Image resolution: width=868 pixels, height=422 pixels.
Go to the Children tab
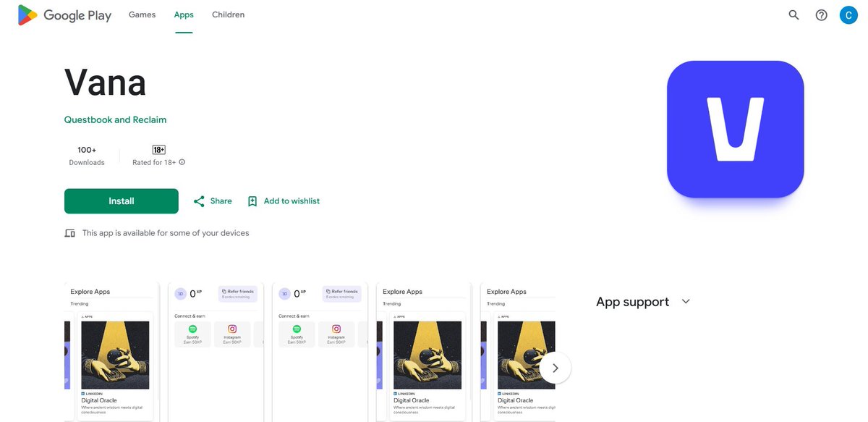click(228, 14)
